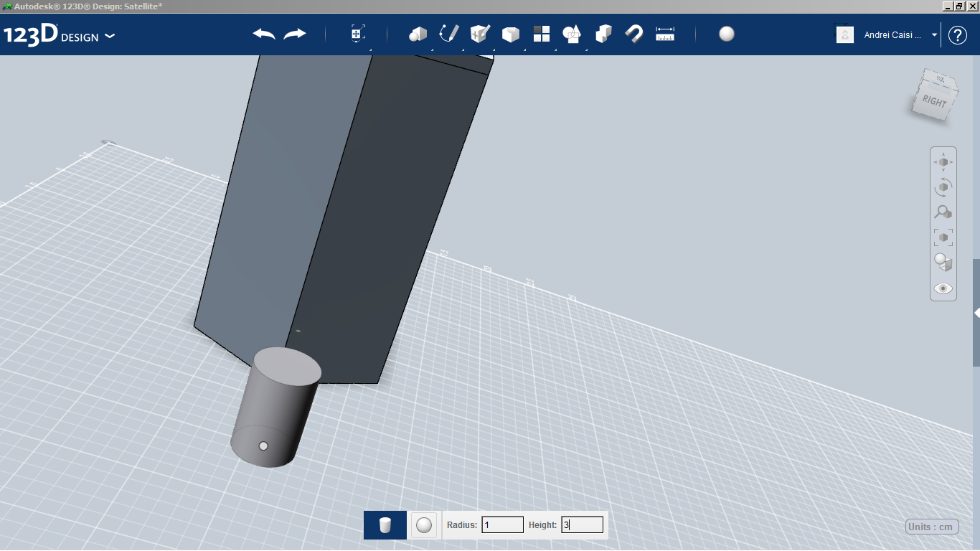Toggle the Snap magnet tool
The image size is (980, 551).
pyautogui.click(x=634, y=34)
